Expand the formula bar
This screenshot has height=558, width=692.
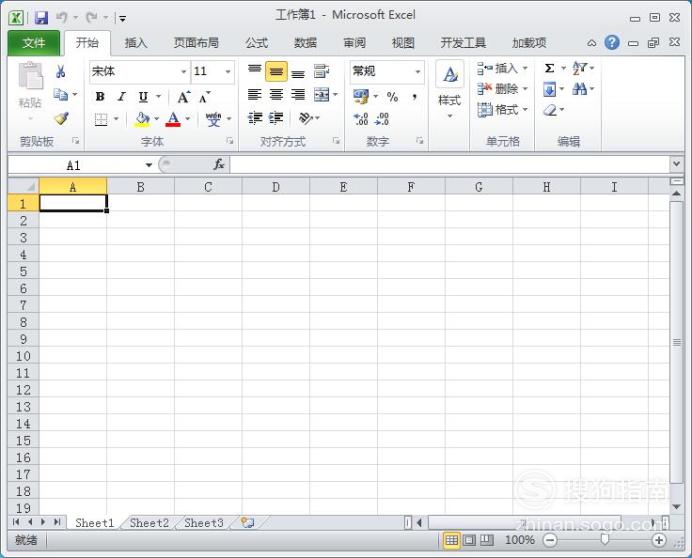[677, 164]
